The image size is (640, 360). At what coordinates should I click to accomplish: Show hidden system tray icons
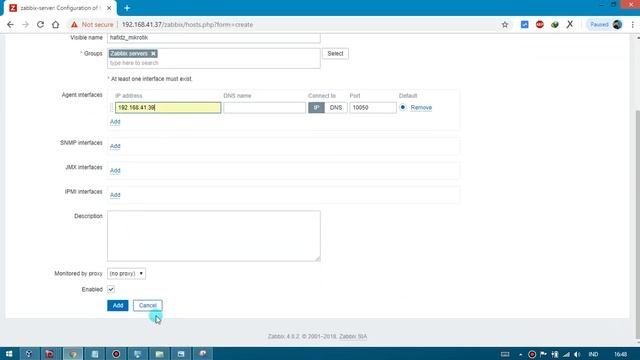[x=520, y=354]
